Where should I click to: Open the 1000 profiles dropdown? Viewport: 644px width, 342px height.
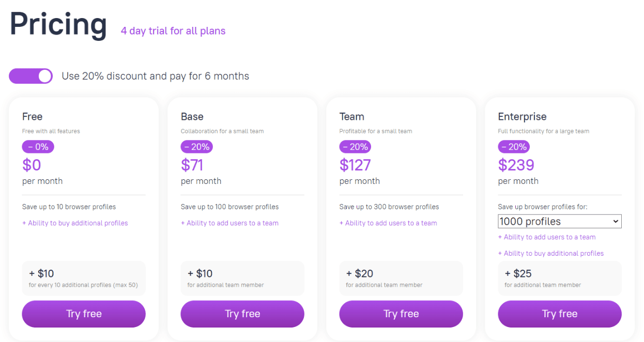click(x=559, y=222)
